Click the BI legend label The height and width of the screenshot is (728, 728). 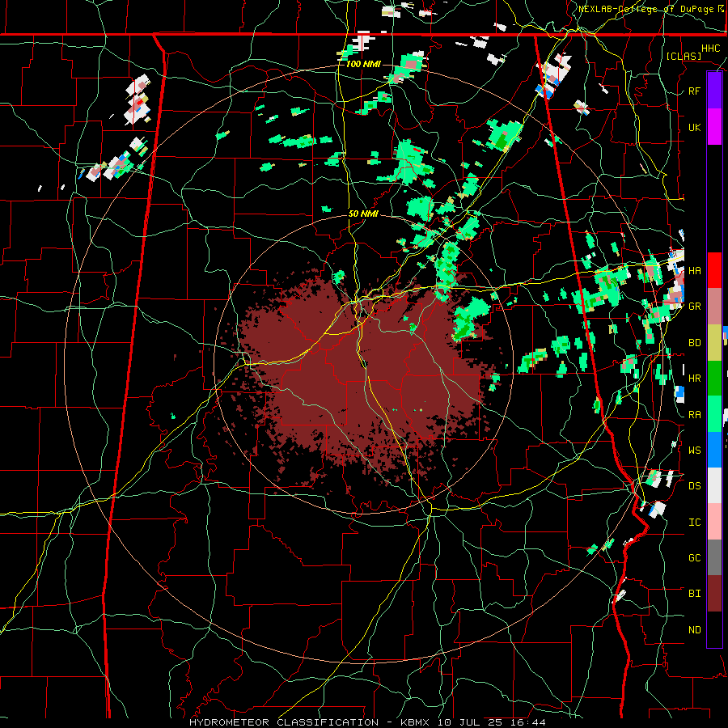tap(694, 594)
